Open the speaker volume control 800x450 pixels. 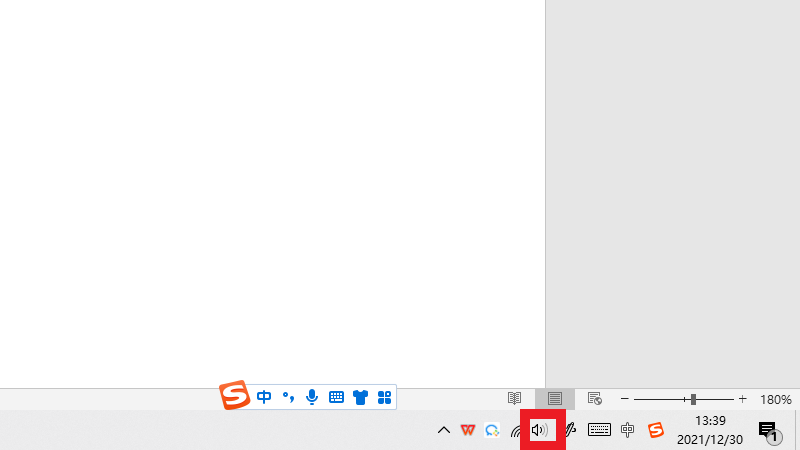coord(541,430)
